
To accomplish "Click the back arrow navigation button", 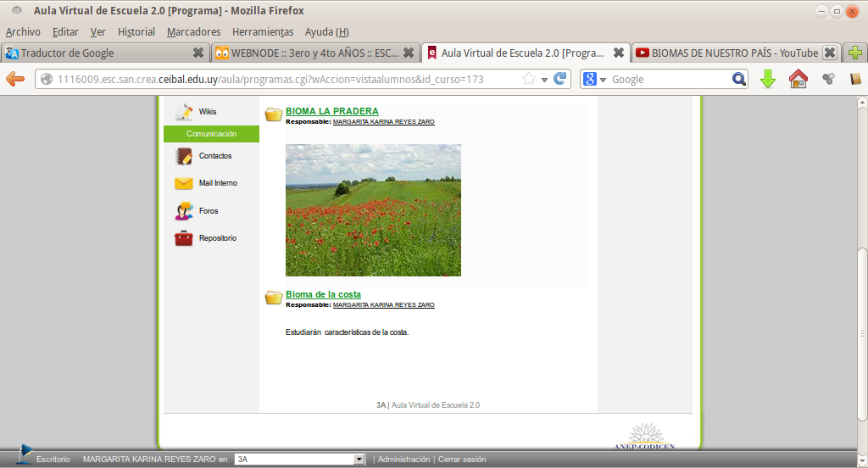I will (15, 79).
